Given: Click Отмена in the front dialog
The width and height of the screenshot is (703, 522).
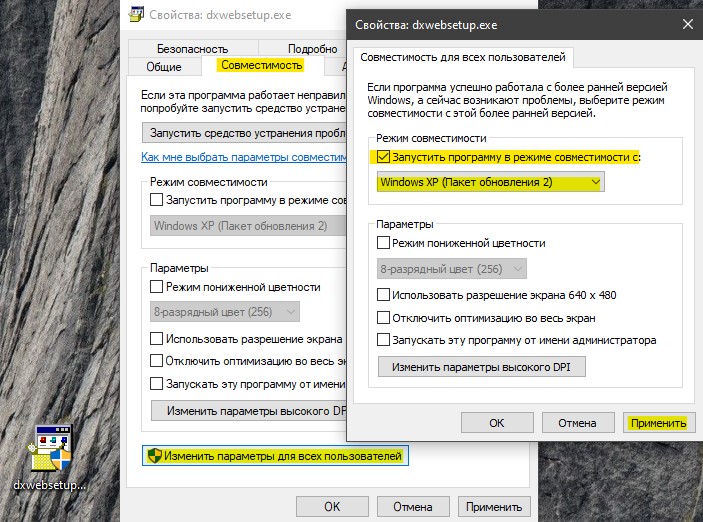Looking at the screenshot, I should pos(577,422).
